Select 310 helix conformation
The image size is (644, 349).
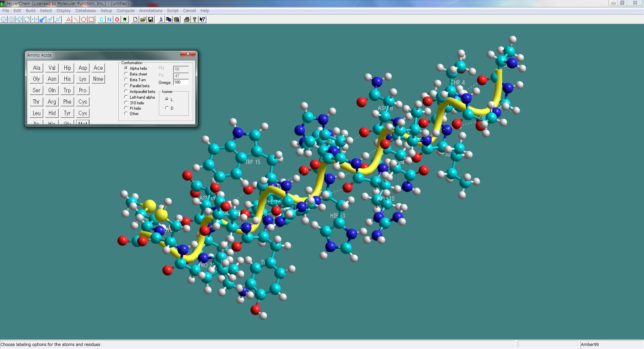[134, 103]
